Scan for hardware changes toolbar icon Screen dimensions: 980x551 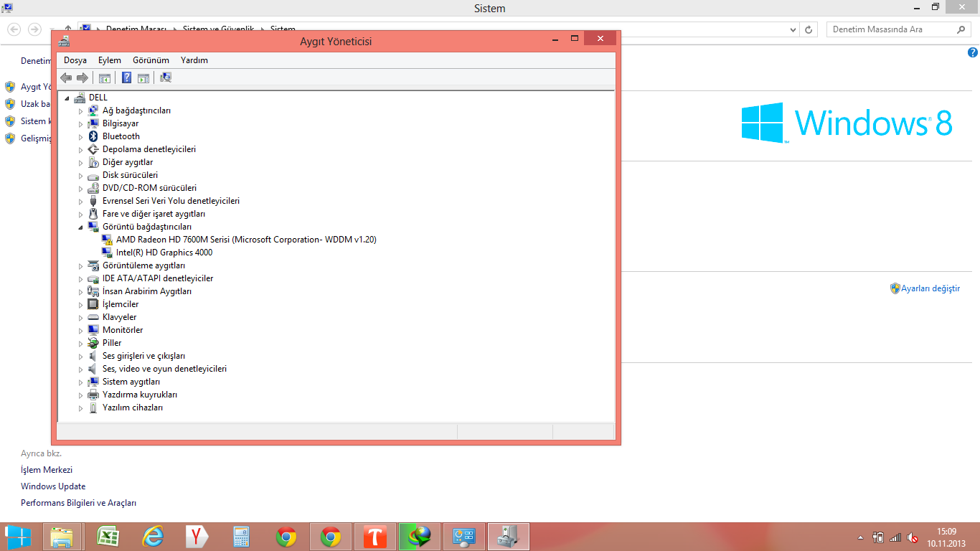(166, 77)
